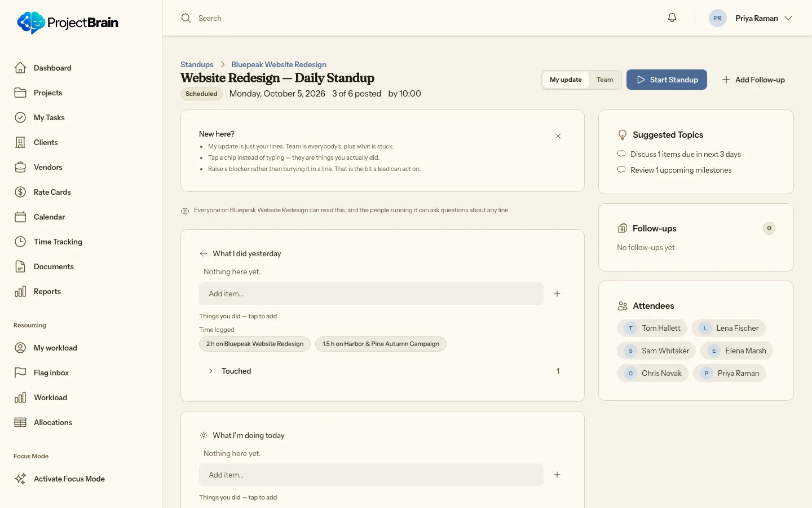Add a follow-up
The image size is (812, 508).
753,80
